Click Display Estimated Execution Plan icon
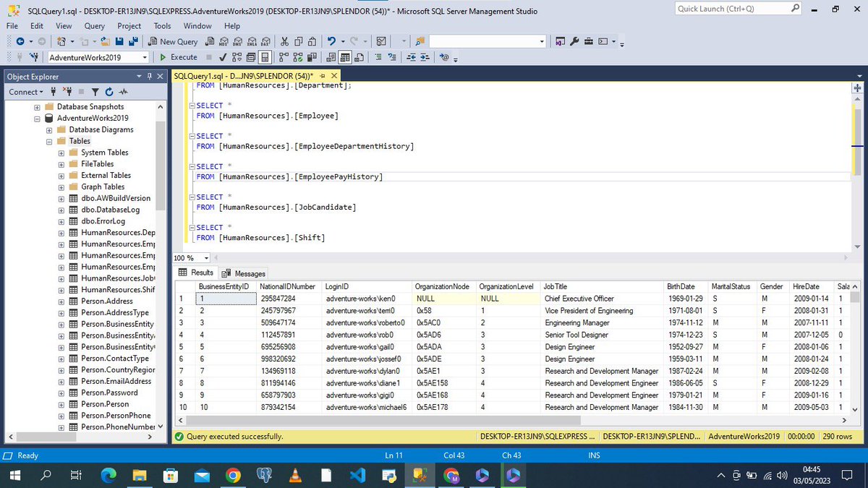Image resolution: width=868 pixels, height=488 pixels. tap(237, 57)
